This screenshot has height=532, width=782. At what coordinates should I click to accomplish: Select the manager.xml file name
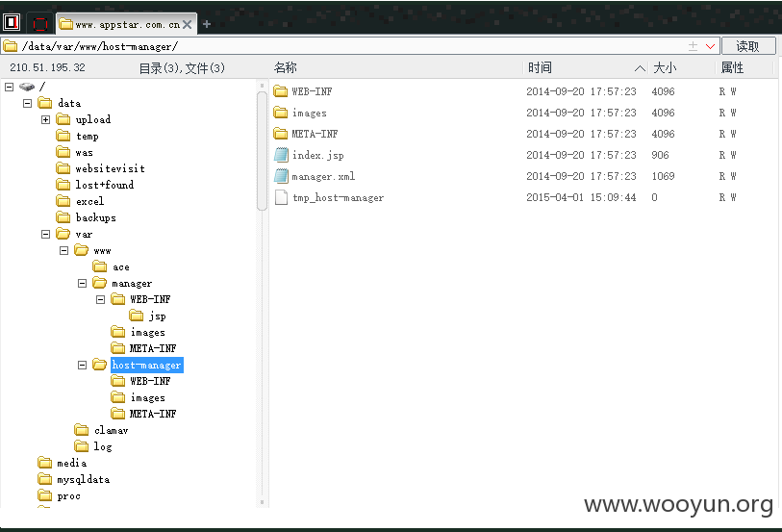point(323,176)
